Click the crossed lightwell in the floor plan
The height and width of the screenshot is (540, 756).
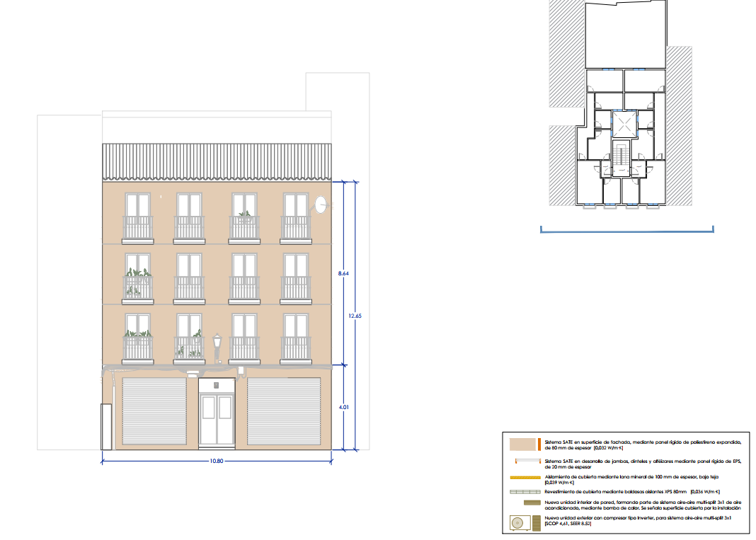[x=624, y=125]
